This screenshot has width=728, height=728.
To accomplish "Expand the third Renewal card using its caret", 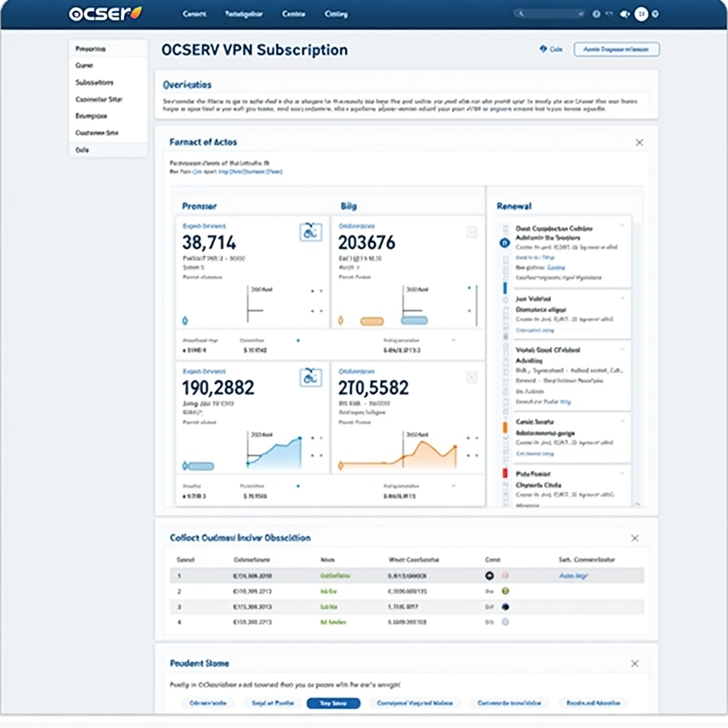I will pos(622,348).
